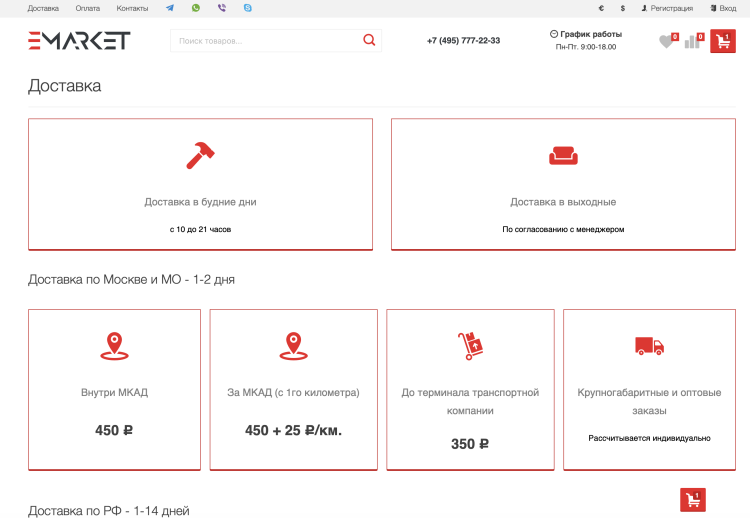Click the Доставка page heading
The width and height of the screenshot is (750, 518).
65,86
